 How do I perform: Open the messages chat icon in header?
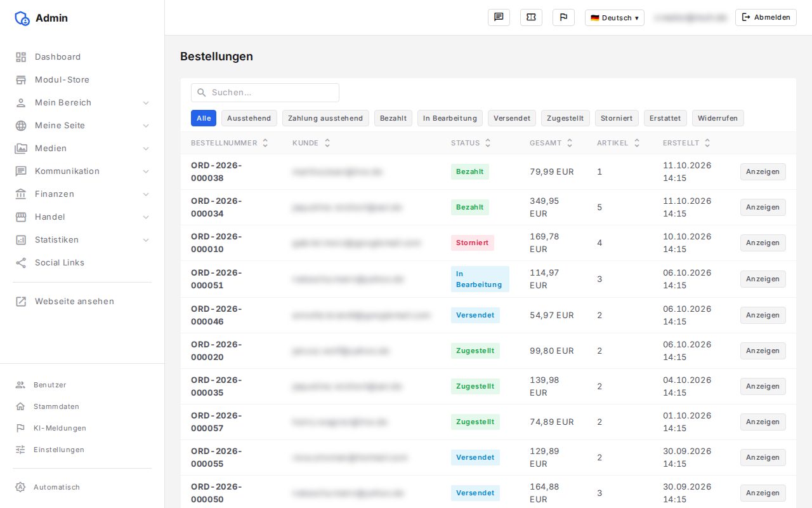[499, 17]
